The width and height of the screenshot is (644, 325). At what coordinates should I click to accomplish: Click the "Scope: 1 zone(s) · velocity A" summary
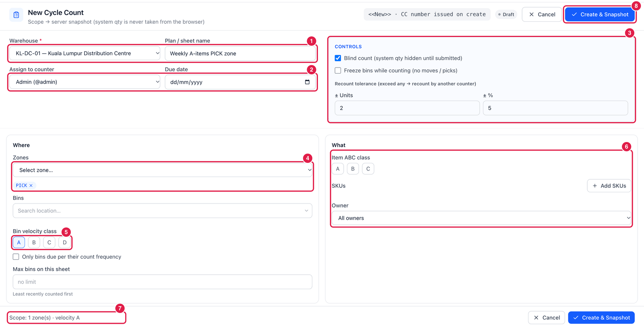(44, 318)
